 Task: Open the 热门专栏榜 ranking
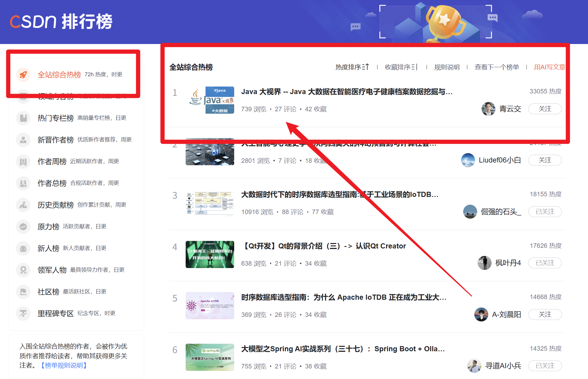[x=55, y=118]
